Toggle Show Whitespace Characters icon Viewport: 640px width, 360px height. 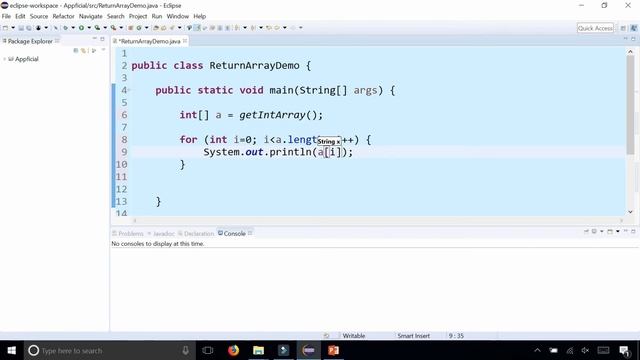227,28
